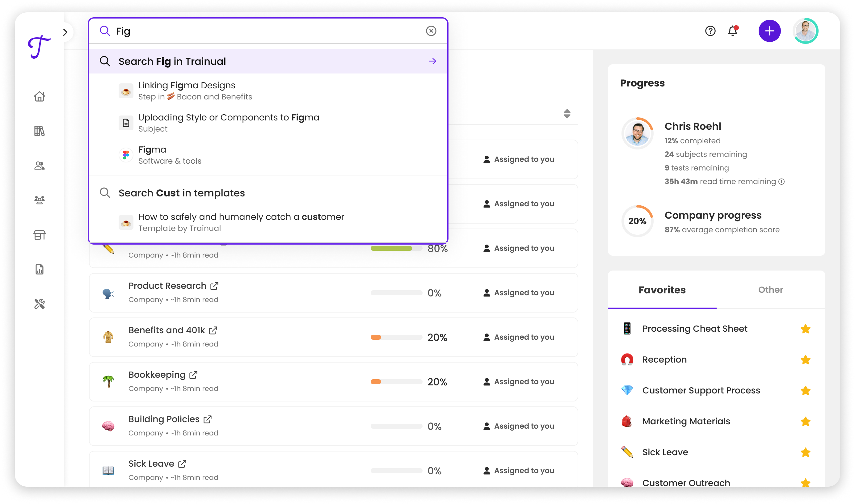The image size is (855, 504).
Task: Click the Benefits and 401k progress bar
Action: pos(396,337)
